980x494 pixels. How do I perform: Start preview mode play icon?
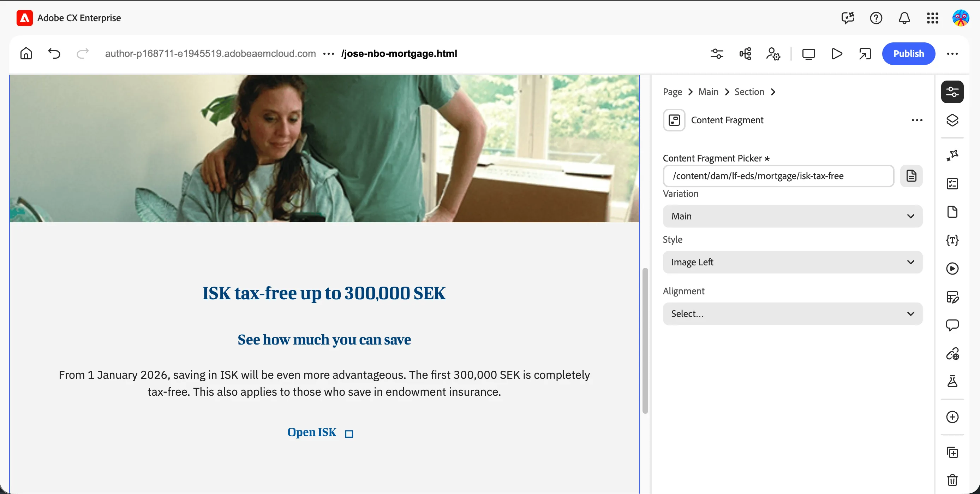click(837, 54)
